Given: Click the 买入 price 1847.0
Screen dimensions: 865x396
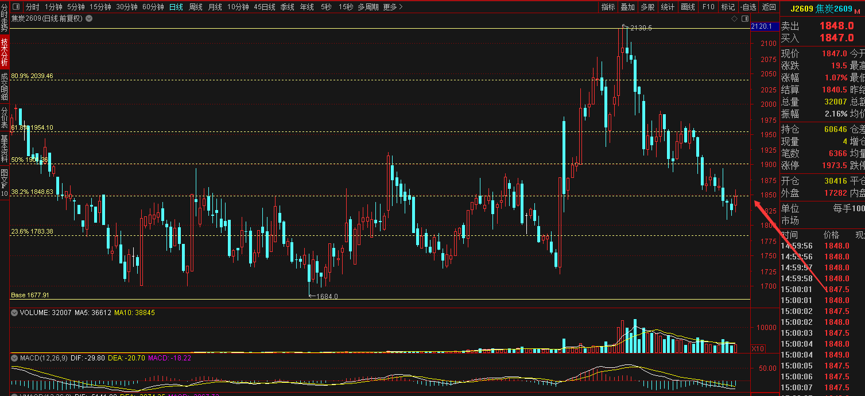Looking at the screenshot, I should (837, 38).
